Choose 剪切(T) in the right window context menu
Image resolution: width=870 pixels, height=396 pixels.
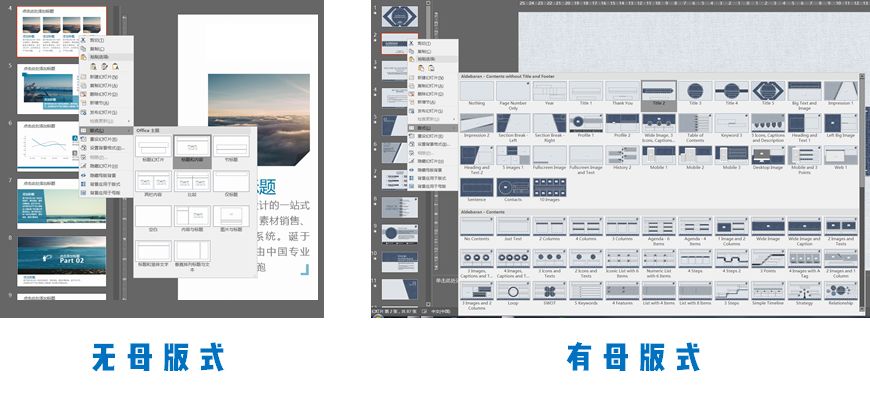[x=433, y=43]
